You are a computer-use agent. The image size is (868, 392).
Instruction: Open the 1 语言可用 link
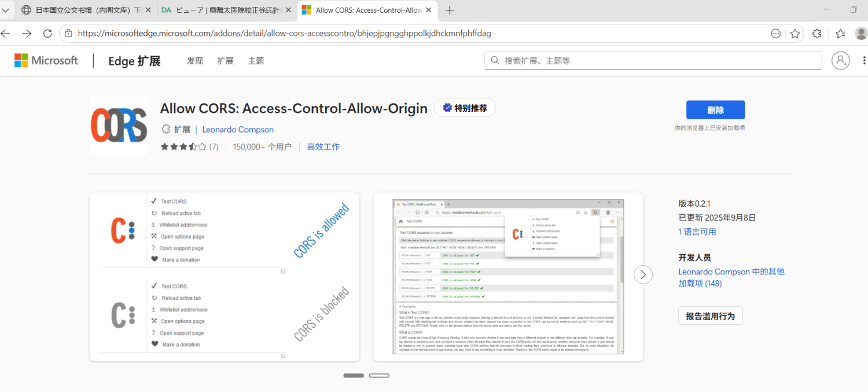[x=697, y=232]
